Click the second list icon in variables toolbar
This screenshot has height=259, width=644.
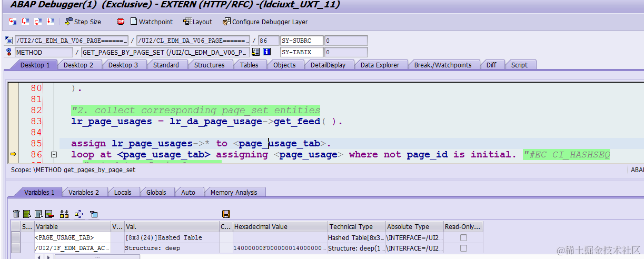click(38, 214)
